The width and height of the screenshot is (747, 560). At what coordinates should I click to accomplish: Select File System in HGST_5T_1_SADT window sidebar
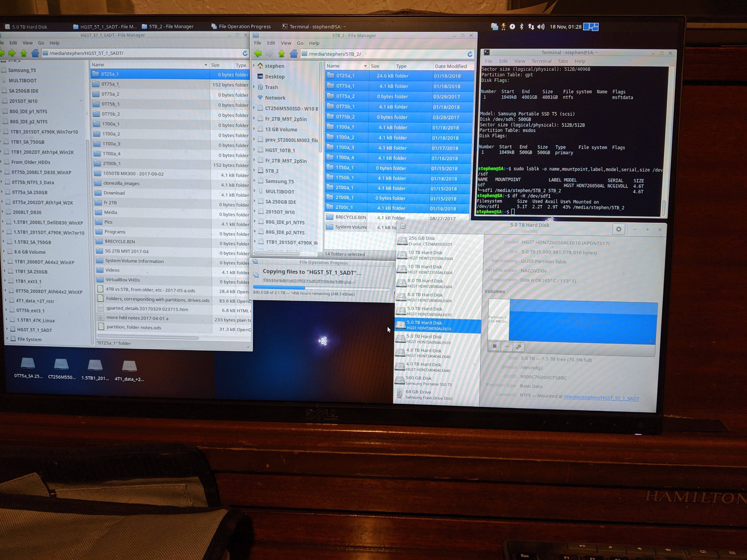[29, 339]
